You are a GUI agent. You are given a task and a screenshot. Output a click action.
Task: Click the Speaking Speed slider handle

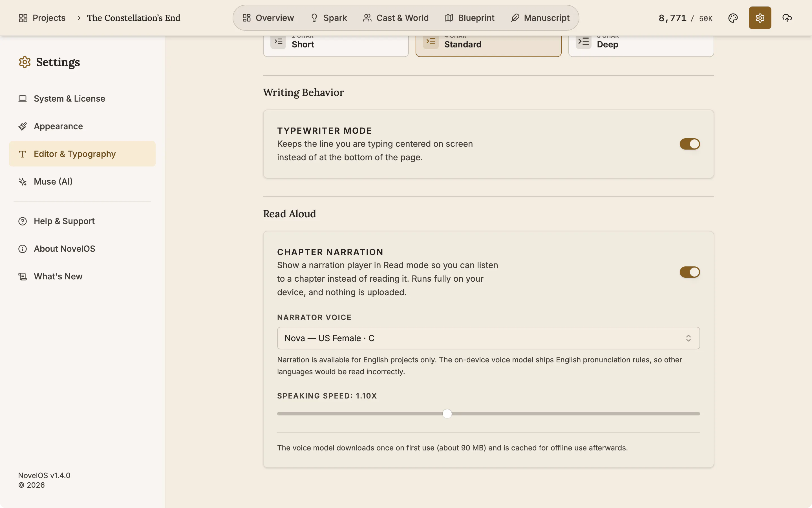(x=447, y=413)
